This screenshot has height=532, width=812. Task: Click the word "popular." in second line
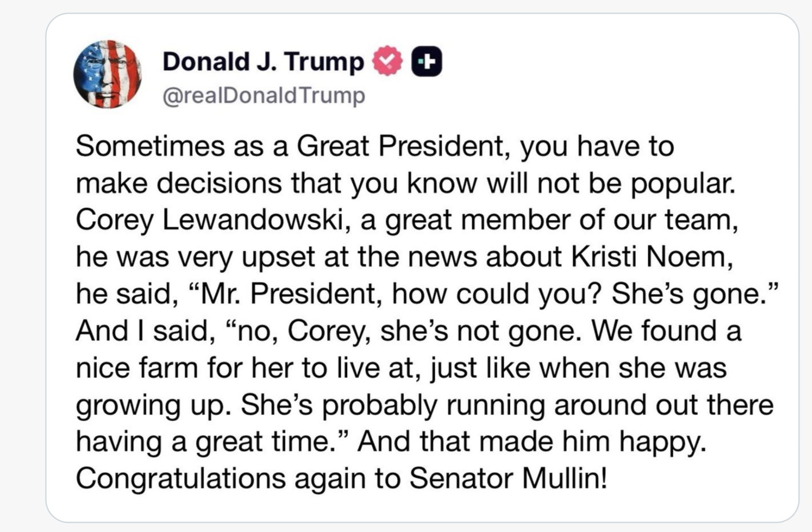[683, 183]
